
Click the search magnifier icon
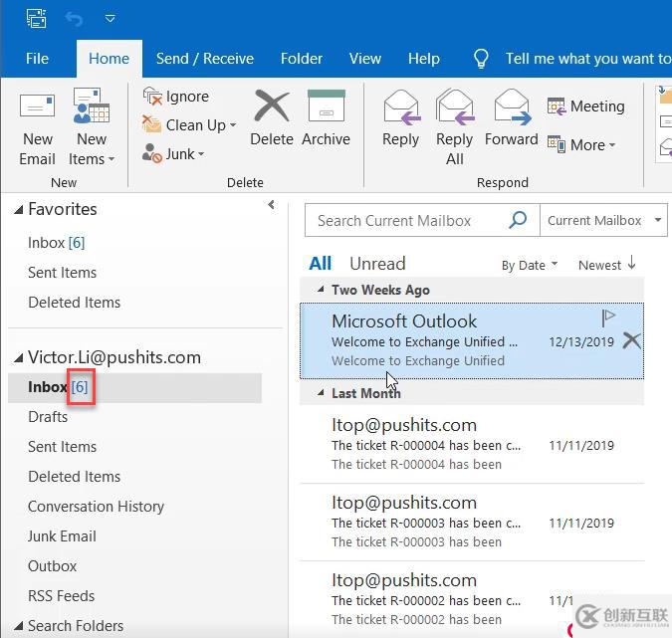pyautogui.click(x=518, y=220)
